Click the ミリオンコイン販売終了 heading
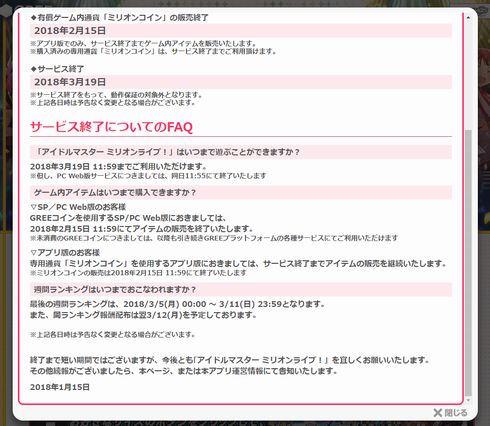 tap(119, 18)
